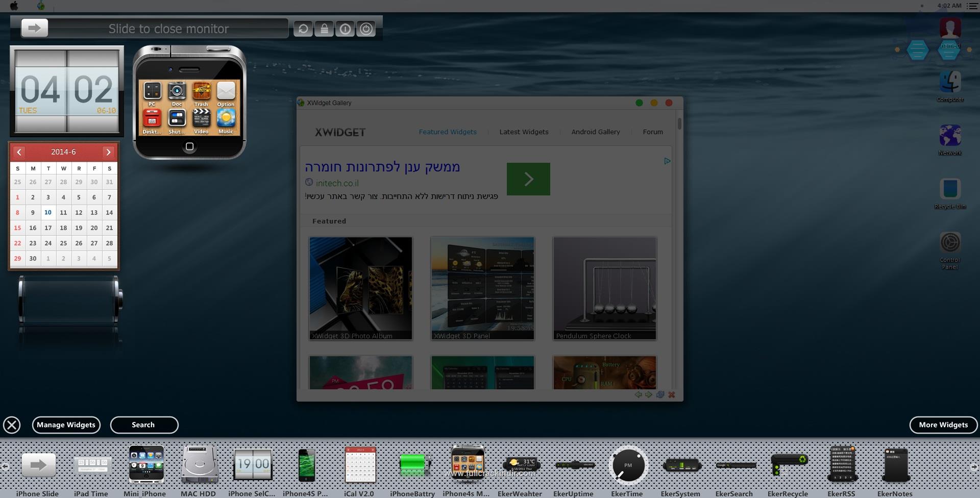
Task: Select the EkerTime widget
Action: 627,470
